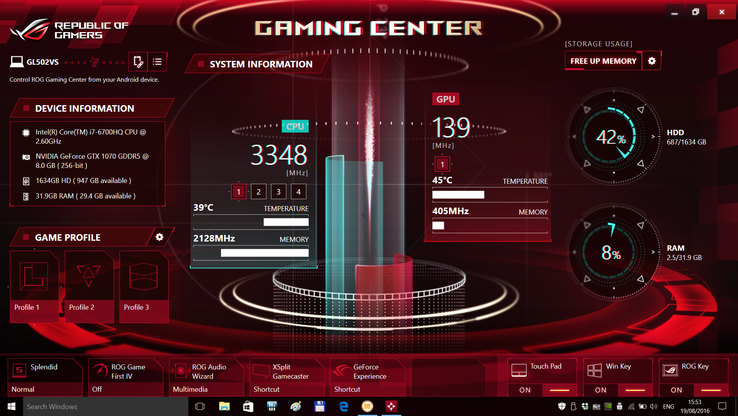Click the Free Up Memory button
Screen dimensions: 738x416
603,61
